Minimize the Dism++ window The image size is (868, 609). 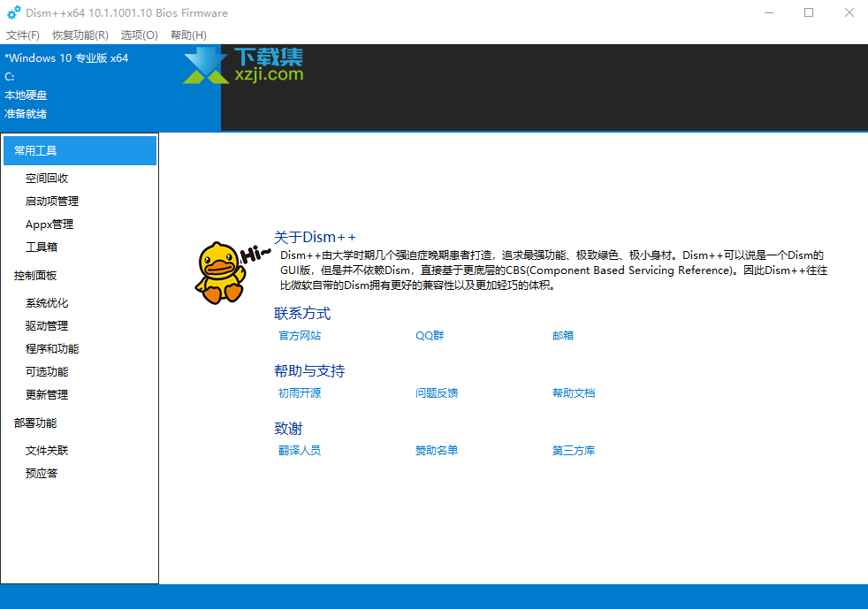pos(769,12)
